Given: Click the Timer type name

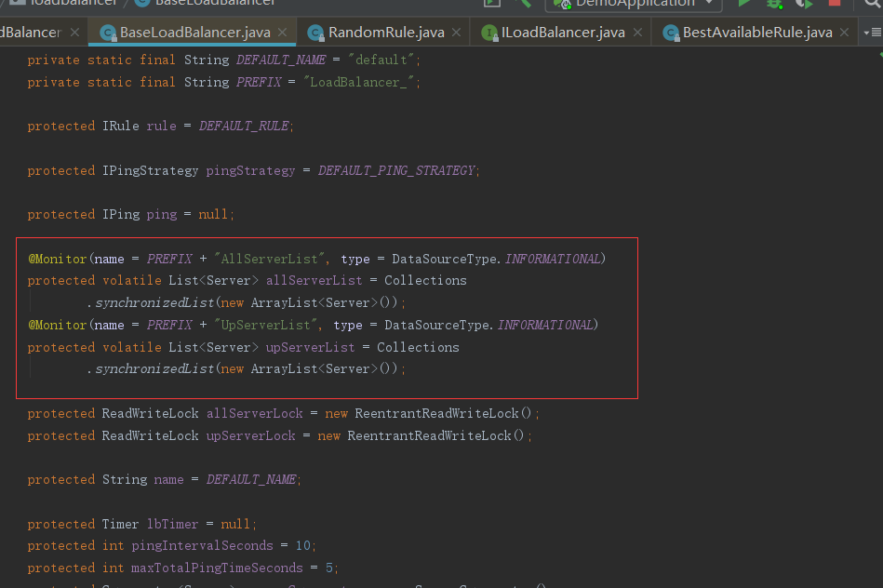Looking at the screenshot, I should (x=121, y=525).
